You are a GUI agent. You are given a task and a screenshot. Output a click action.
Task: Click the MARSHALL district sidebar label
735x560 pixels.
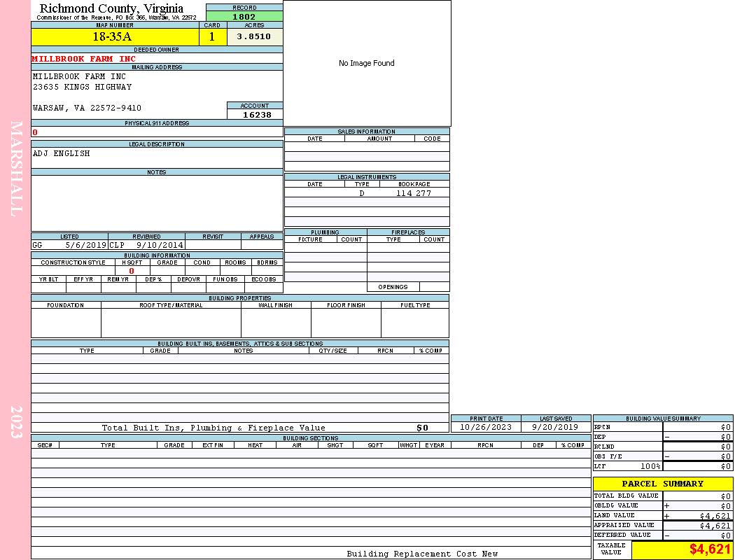(x=16, y=169)
